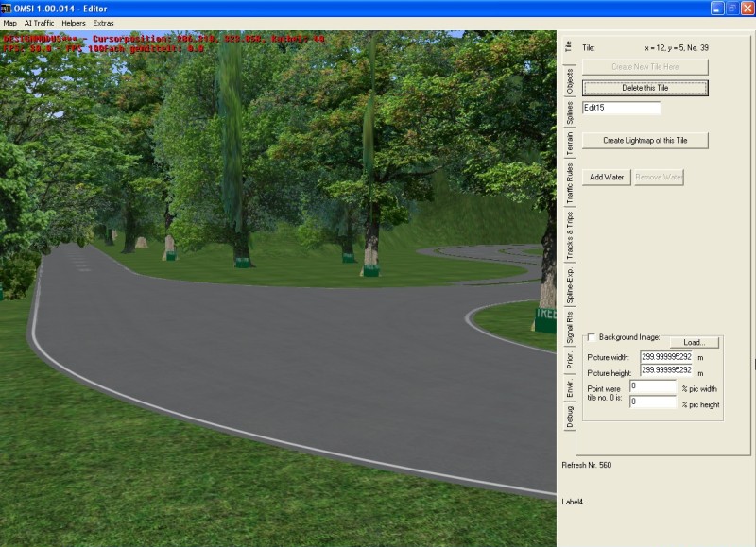This screenshot has width=756, height=547.
Task: Click Create Lightmap of this Tile
Action: coord(644,140)
